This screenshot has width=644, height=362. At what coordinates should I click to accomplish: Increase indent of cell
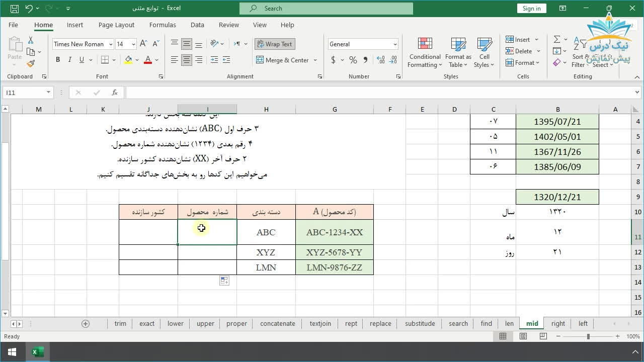point(226,60)
